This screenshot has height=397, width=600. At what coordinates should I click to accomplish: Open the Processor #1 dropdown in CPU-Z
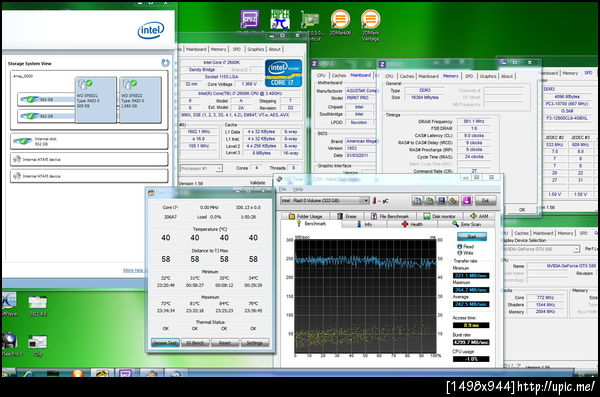pyautogui.click(x=201, y=168)
